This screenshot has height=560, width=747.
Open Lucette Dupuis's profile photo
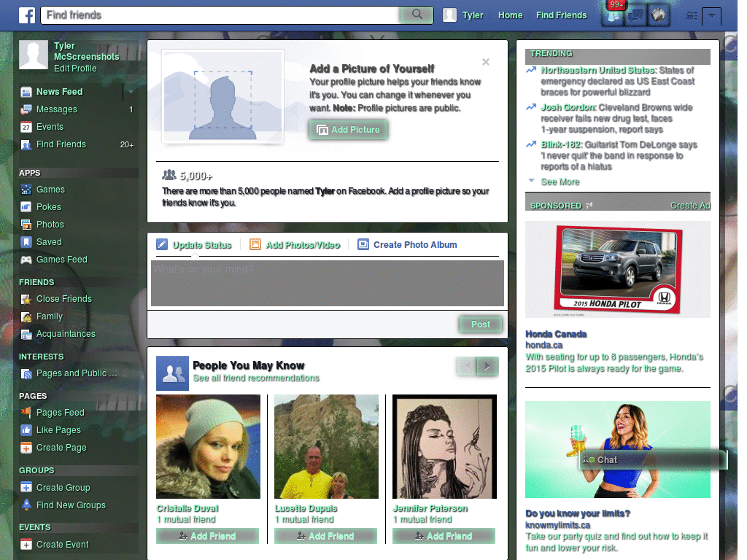326,447
